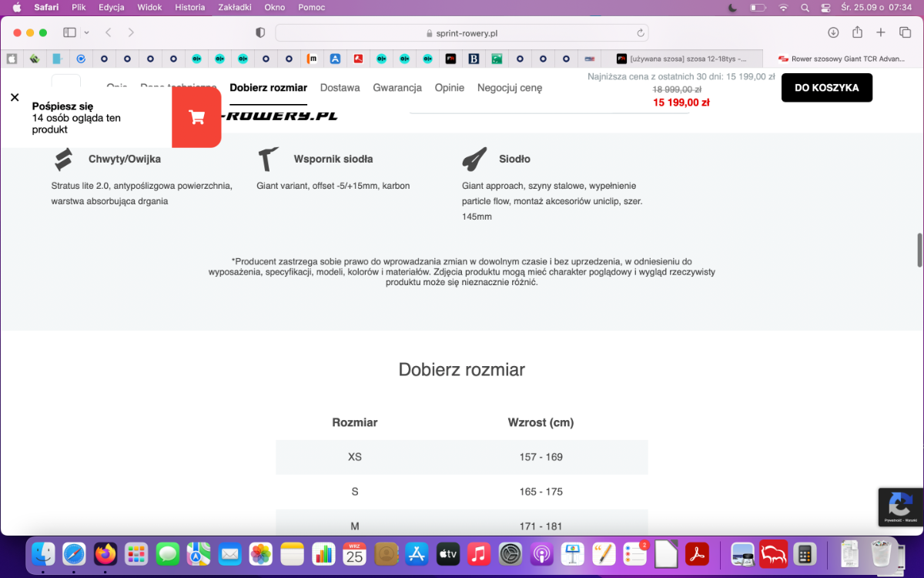924x578 pixels.
Task: Open Safari downloads icon in toolbar
Action: point(833,32)
